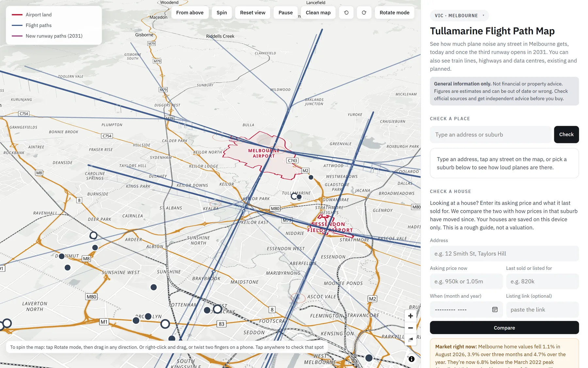588x368 pixels.
Task: Zoom in with the plus map control
Action: tap(411, 316)
